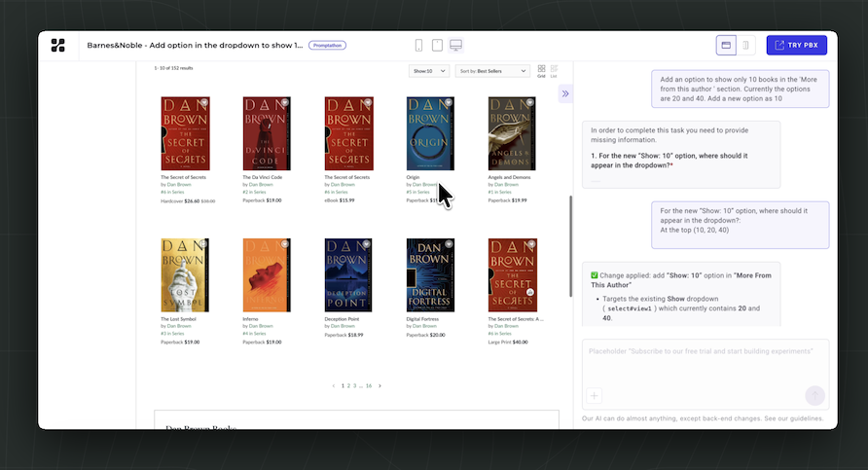Click wishlist heart on Angels and Demons cover
This screenshot has height=470, width=868.
tap(529, 102)
